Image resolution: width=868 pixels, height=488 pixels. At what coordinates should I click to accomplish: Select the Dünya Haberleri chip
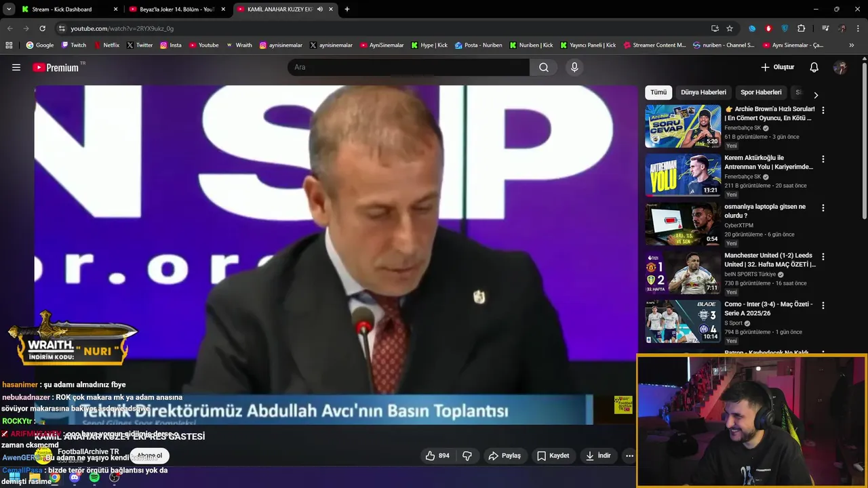pos(703,92)
